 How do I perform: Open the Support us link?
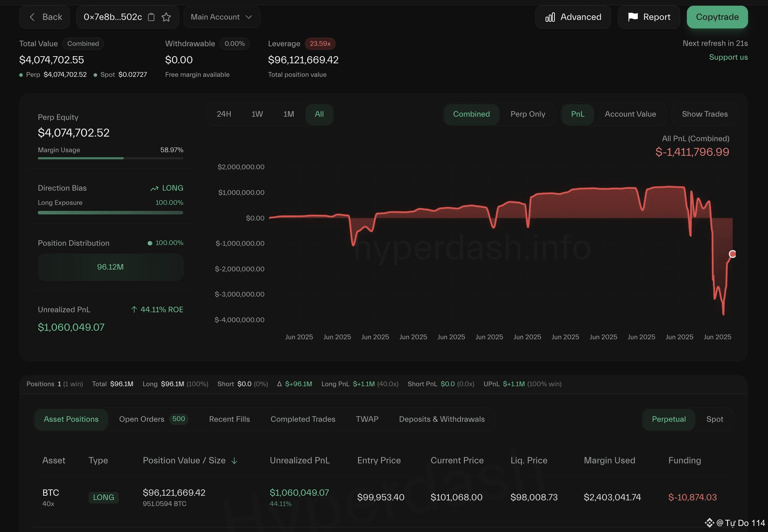[728, 57]
